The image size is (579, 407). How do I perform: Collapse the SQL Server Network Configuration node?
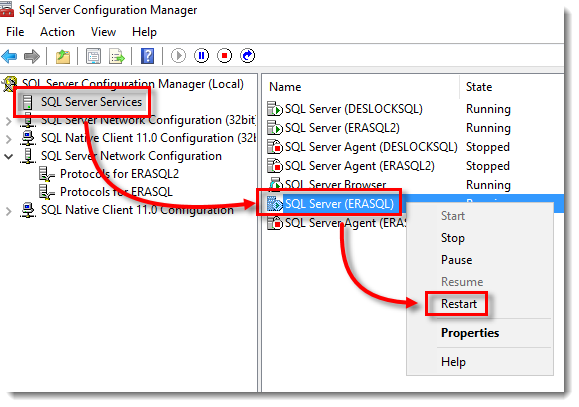coord(8,157)
